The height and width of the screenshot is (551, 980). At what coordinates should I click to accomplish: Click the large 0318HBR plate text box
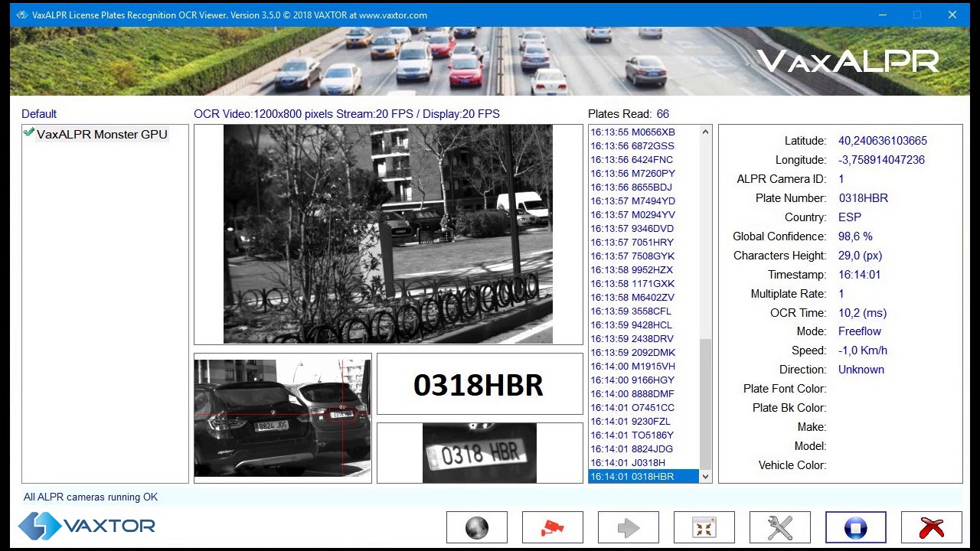click(479, 384)
